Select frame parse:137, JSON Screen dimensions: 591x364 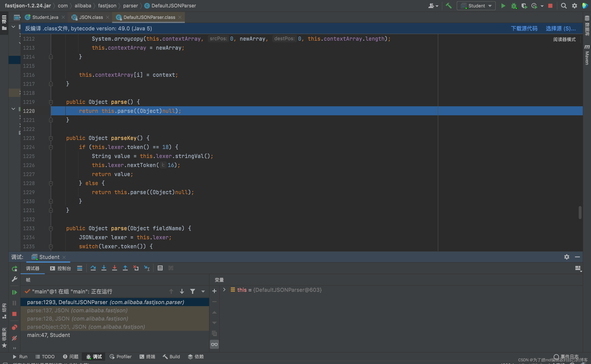(x=115, y=310)
